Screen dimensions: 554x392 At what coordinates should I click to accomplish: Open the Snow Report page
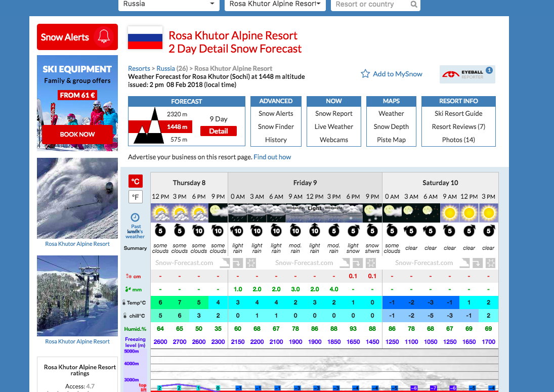[333, 113]
